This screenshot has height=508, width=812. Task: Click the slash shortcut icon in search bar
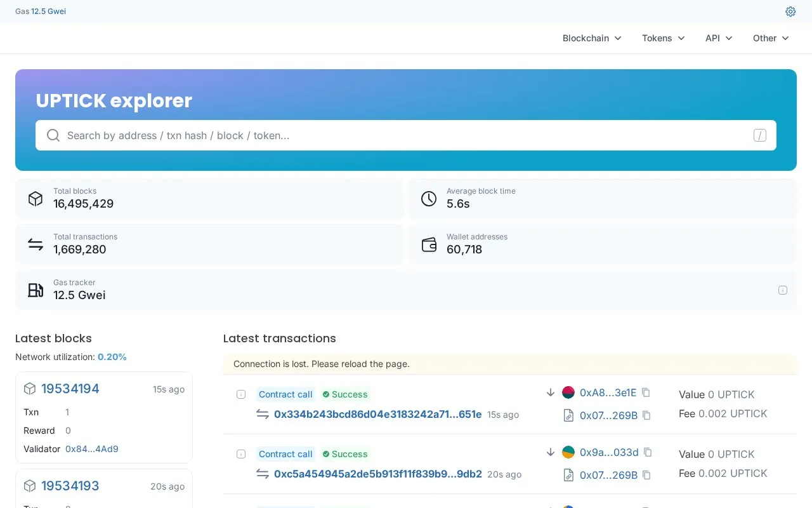coord(760,135)
